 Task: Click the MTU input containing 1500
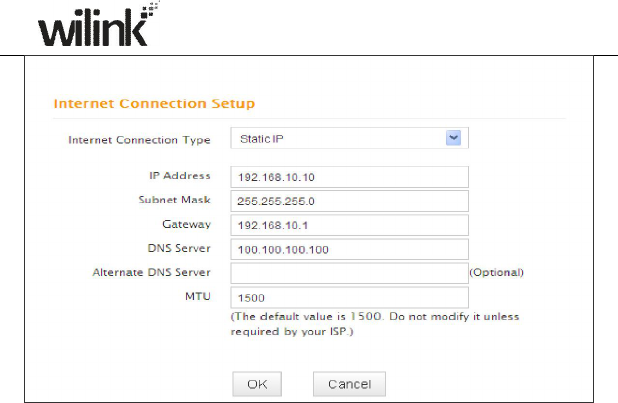tap(349, 297)
